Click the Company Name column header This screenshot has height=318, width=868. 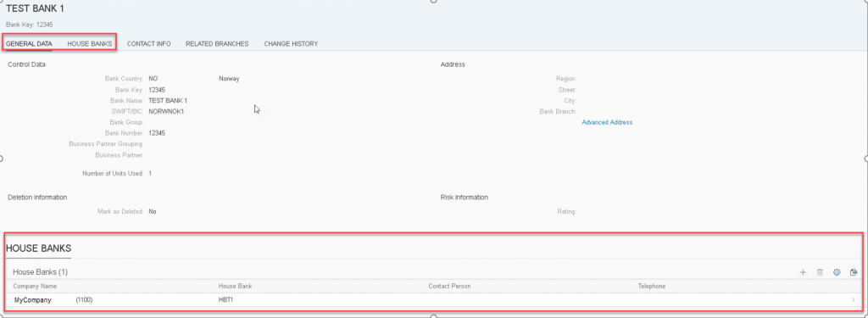(x=35, y=287)
